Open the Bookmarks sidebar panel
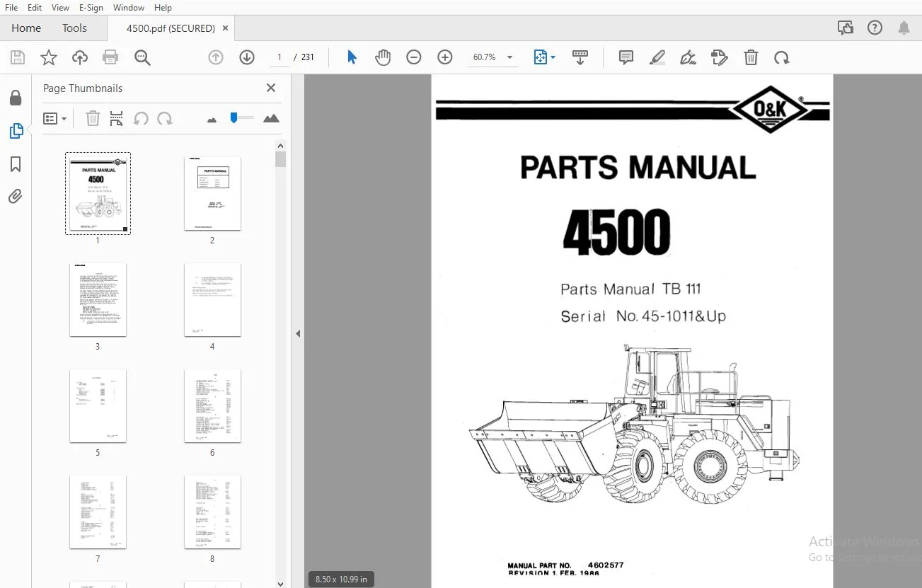The height and width of the screenshot is (588, 922). (x=16, y=164)
